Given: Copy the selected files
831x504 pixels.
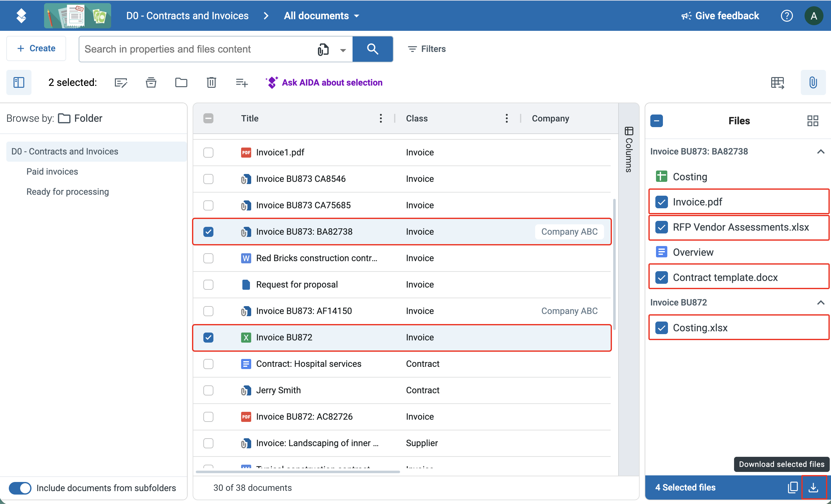Looking at the screenshot, I should pos(793,487).
